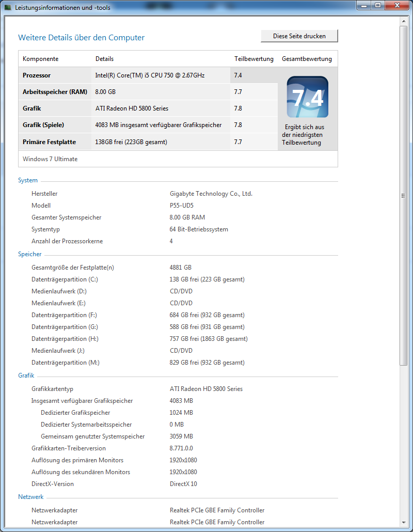413x532 pixels.
Task: Click the Speicher section heading
Action: (30, 254)
